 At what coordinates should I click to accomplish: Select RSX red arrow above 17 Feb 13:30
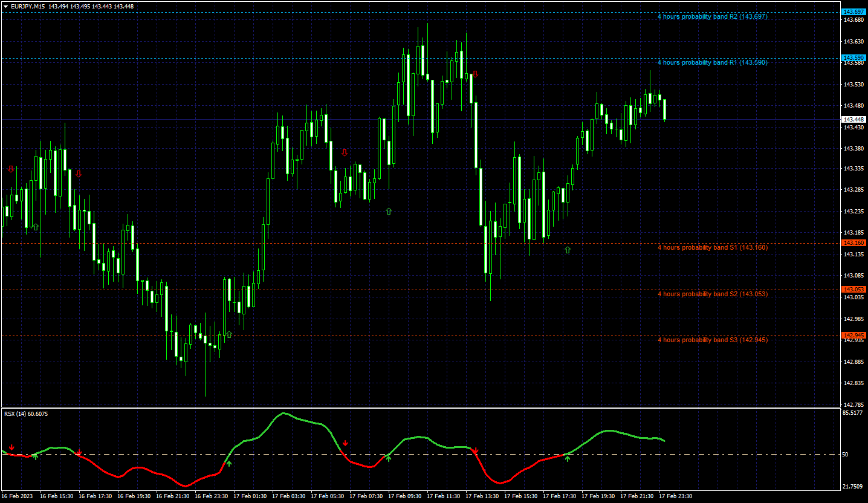[476, 451]
